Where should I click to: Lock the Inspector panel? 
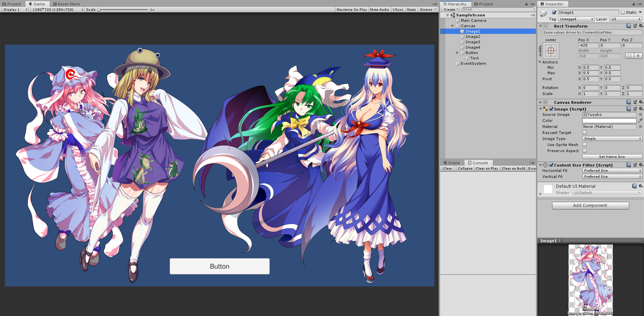coord(634,4)
